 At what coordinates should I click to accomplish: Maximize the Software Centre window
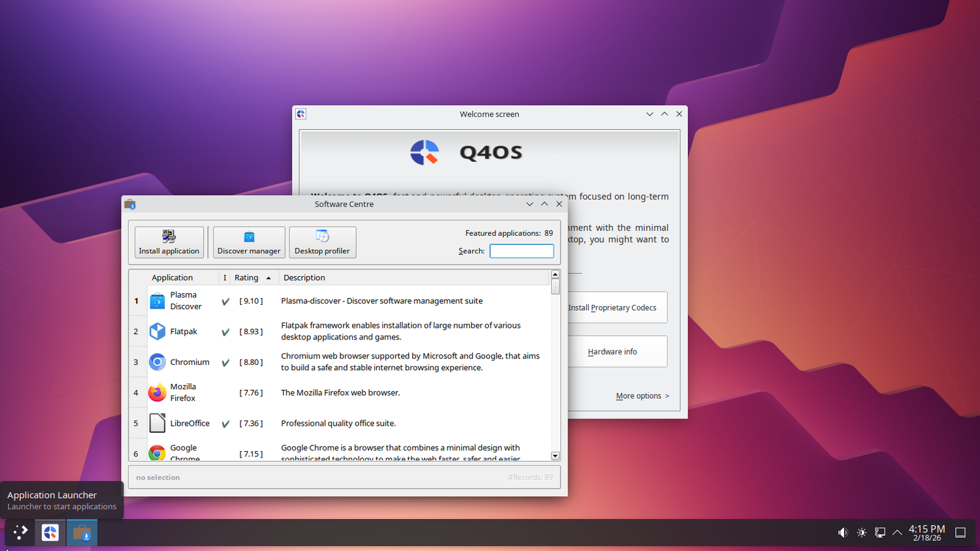coord(544,204)
